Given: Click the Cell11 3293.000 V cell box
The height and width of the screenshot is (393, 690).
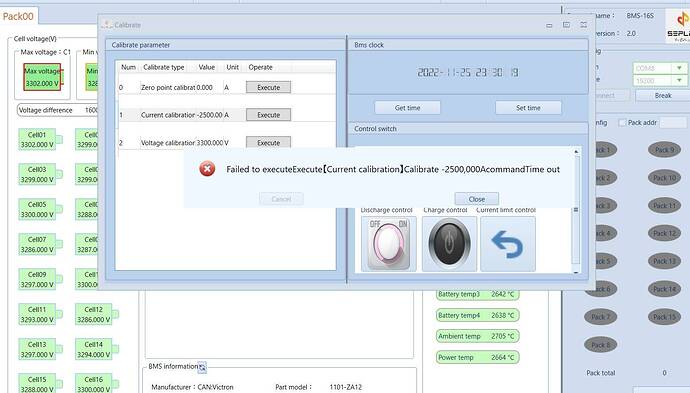Looking at the screenshot, I should [37, 314].
